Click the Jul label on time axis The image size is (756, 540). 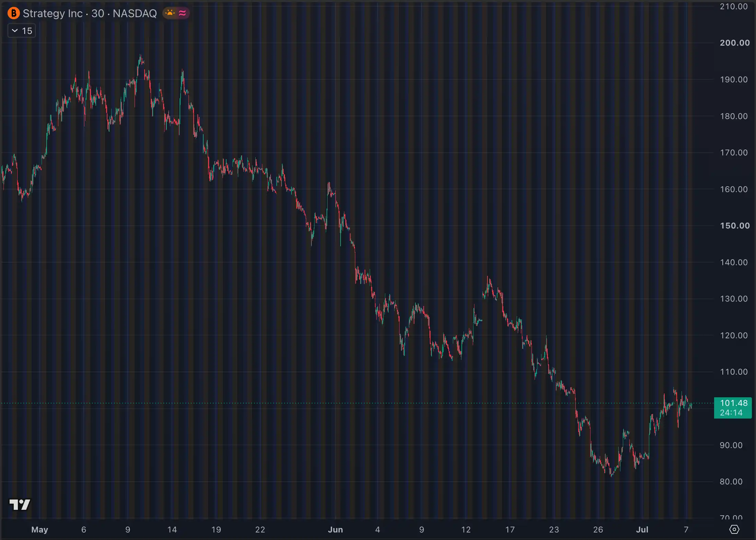click(642, 529)
